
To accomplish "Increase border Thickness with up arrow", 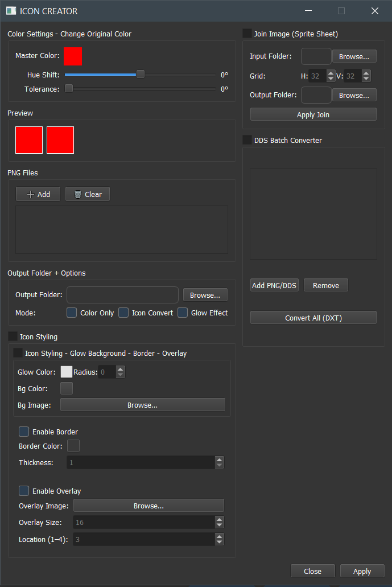I will [220, 459].
